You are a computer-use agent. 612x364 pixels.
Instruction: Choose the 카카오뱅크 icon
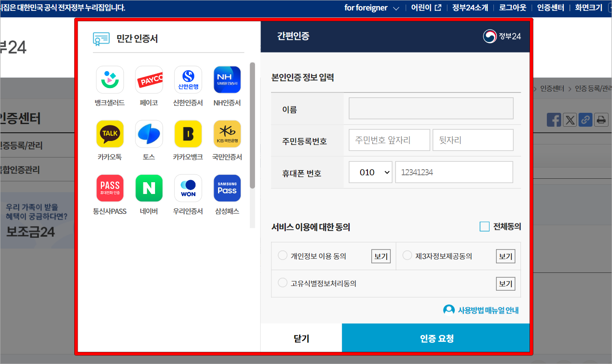click(188, 134)
